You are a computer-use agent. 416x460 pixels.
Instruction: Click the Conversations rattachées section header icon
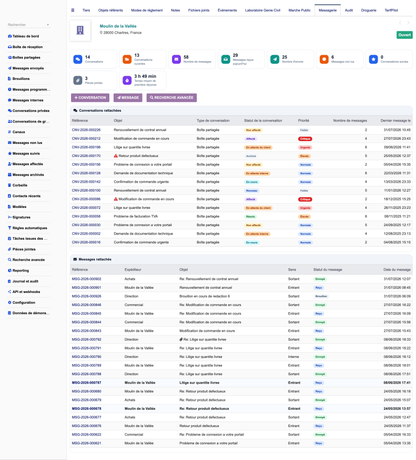pos(75,110)
